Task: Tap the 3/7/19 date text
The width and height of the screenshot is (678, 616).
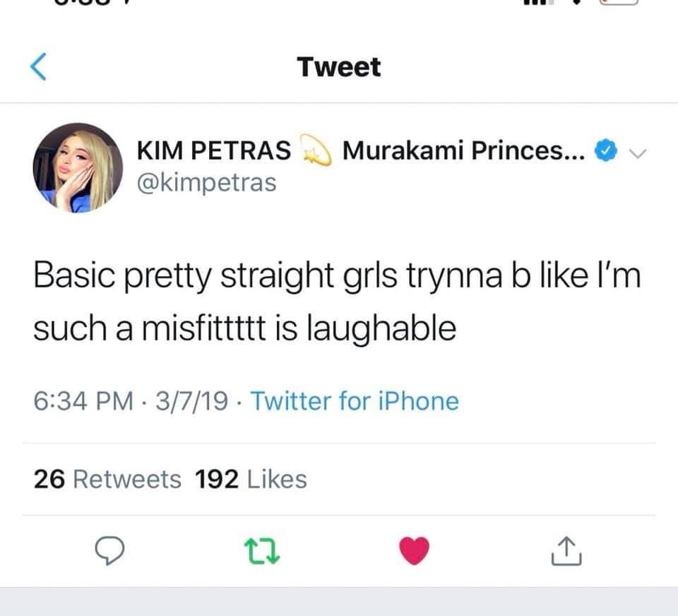Action: (191, 401)
